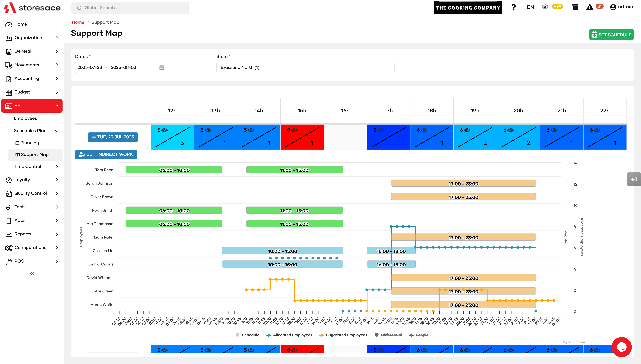Viewport: 641px width, 364px height.
Task: Click the calendar icon in Dates field
Action: coord(162,68)
